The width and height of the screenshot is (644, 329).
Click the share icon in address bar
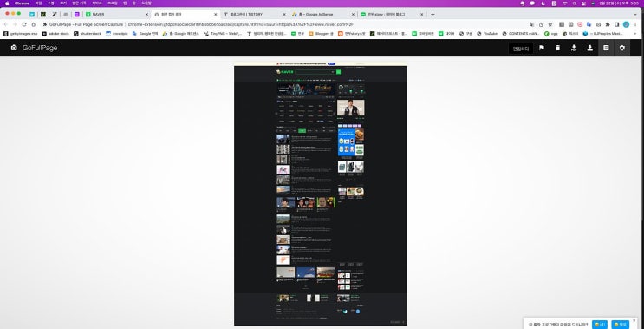(x=541, y=24)
